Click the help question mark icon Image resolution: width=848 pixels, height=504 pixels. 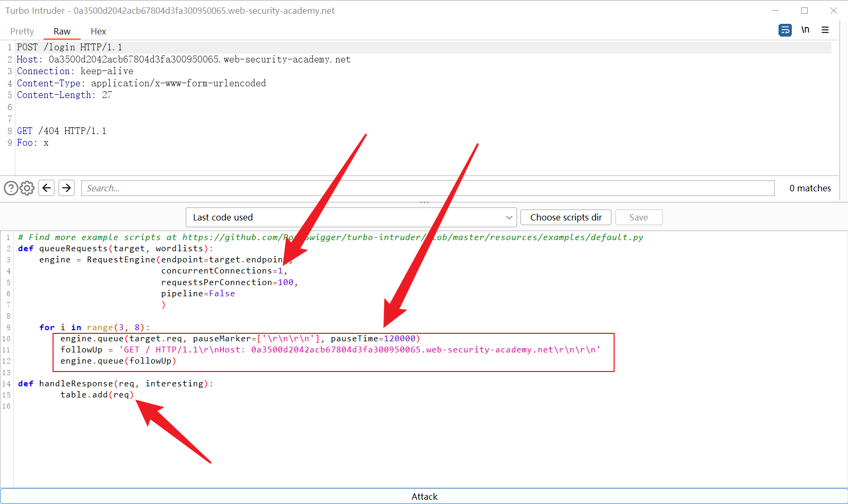[11, 188]
